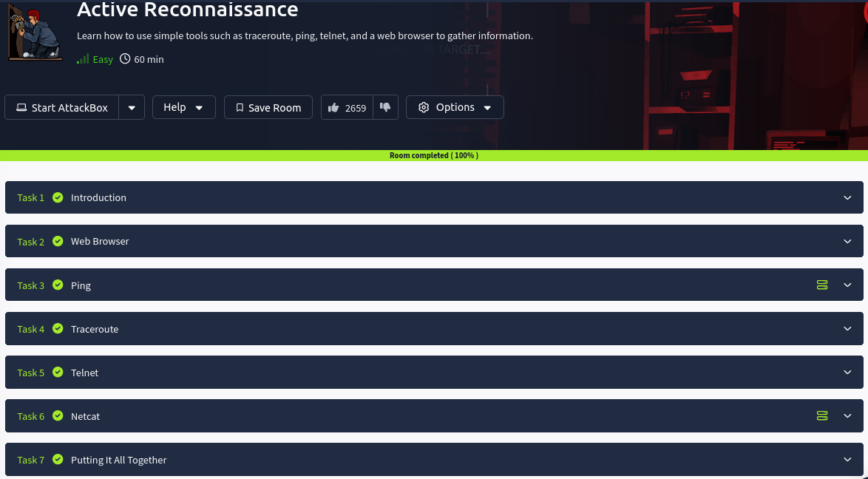Click the Start AttackBox button

tap(62, 107)
